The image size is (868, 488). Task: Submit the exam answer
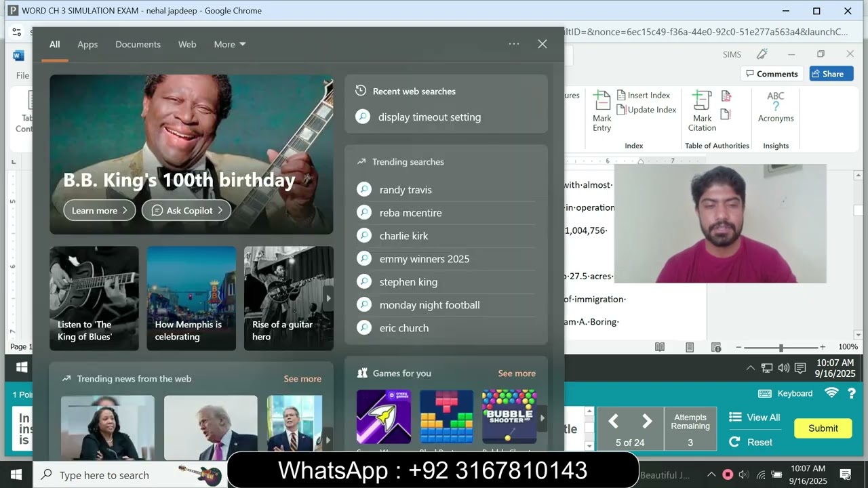823,428
